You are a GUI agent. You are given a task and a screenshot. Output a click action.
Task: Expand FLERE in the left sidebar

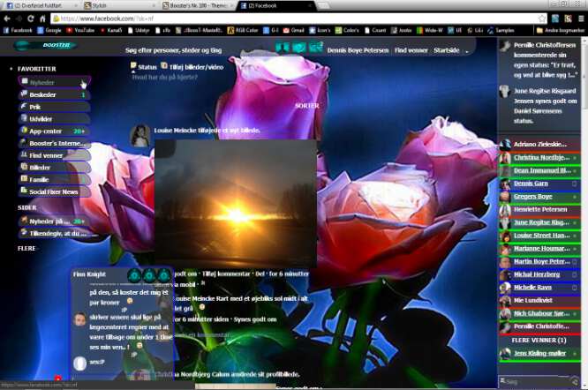click(26, 249)
